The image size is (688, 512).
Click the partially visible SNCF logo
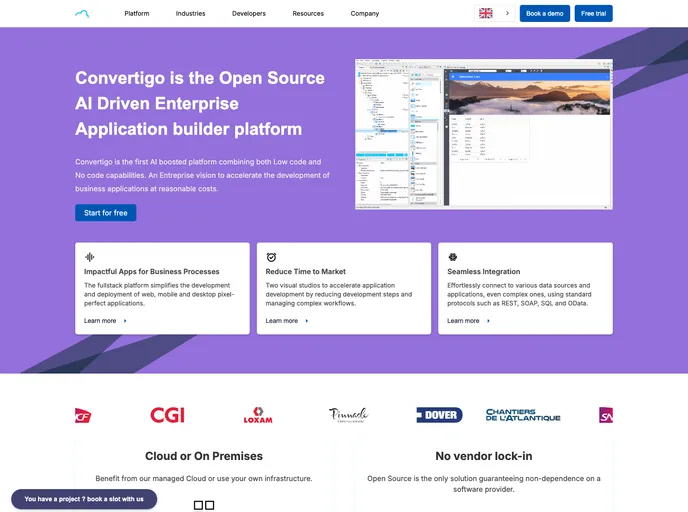pos(83,416)
